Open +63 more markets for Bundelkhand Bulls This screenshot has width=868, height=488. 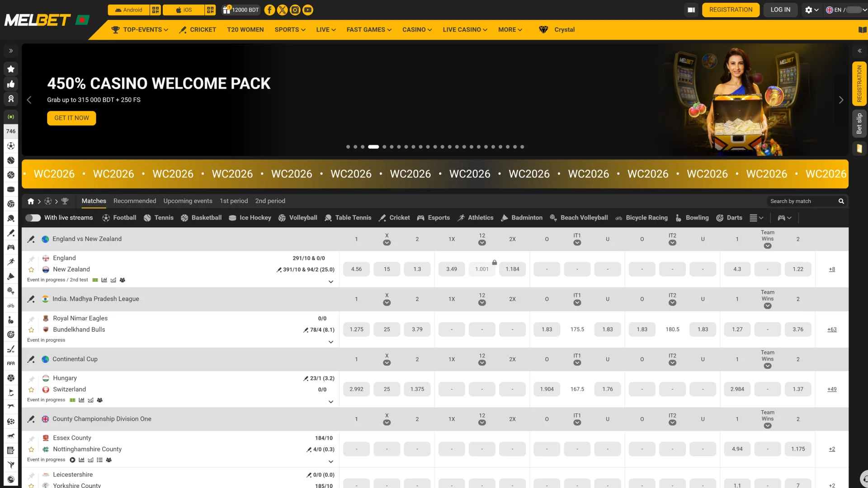(x=832, y=330)
